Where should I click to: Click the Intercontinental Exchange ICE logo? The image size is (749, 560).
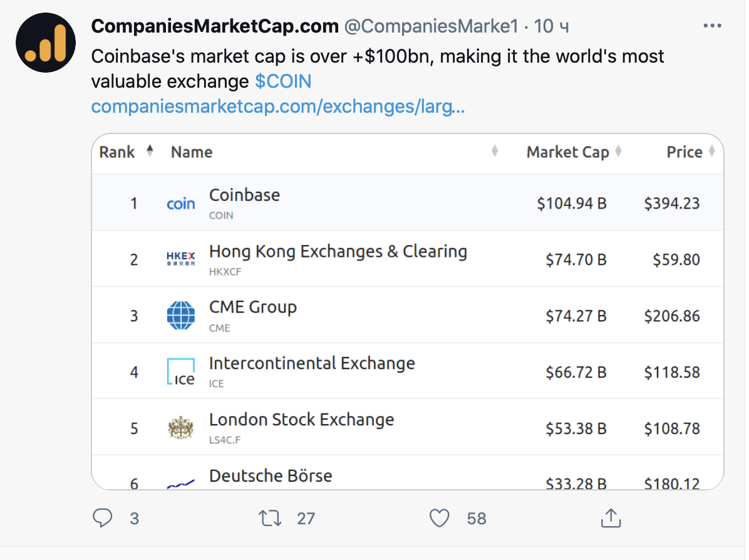[181, 371]
